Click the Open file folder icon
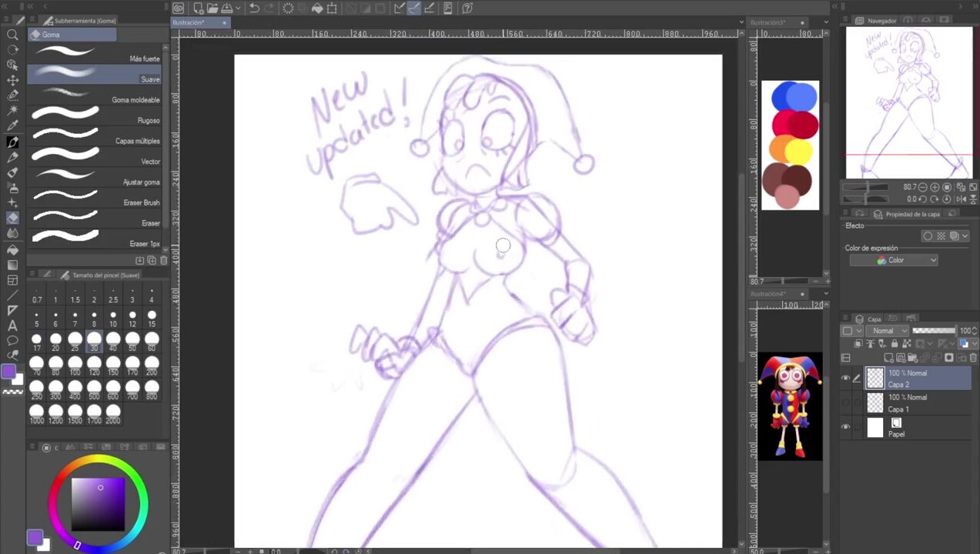This screenshot has height=554, width=980. pos(212,8)
